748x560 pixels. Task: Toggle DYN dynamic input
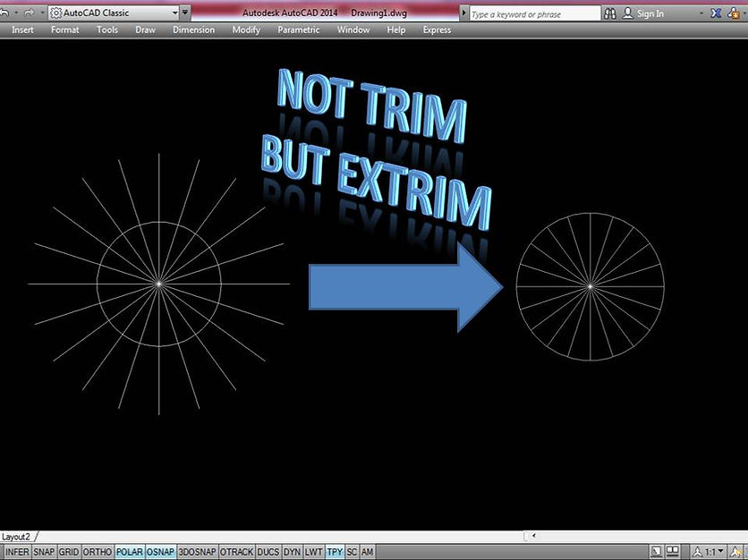[292, 552]
